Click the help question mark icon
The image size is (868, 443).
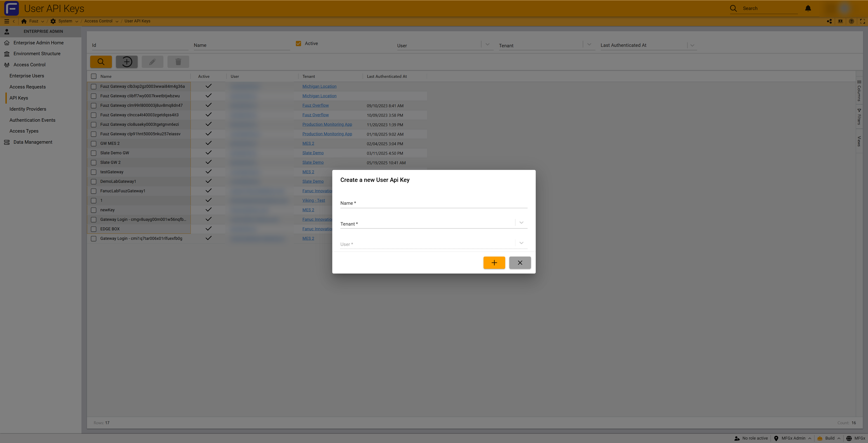(851, 21)
